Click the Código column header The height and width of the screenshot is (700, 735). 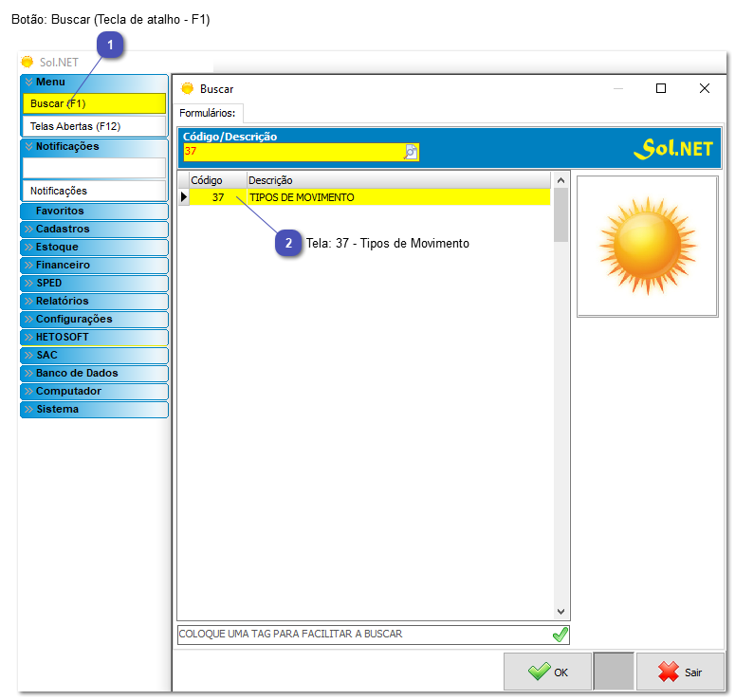coord(218,180)
